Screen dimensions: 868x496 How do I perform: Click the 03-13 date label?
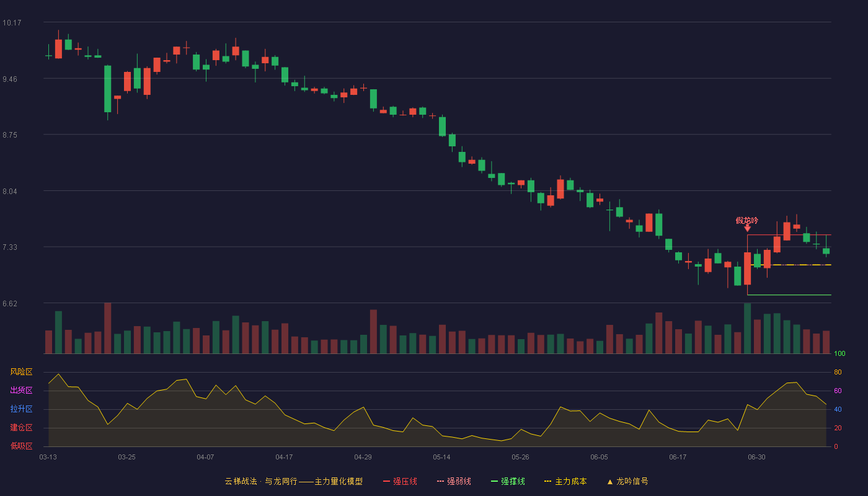tap(48, 457)
